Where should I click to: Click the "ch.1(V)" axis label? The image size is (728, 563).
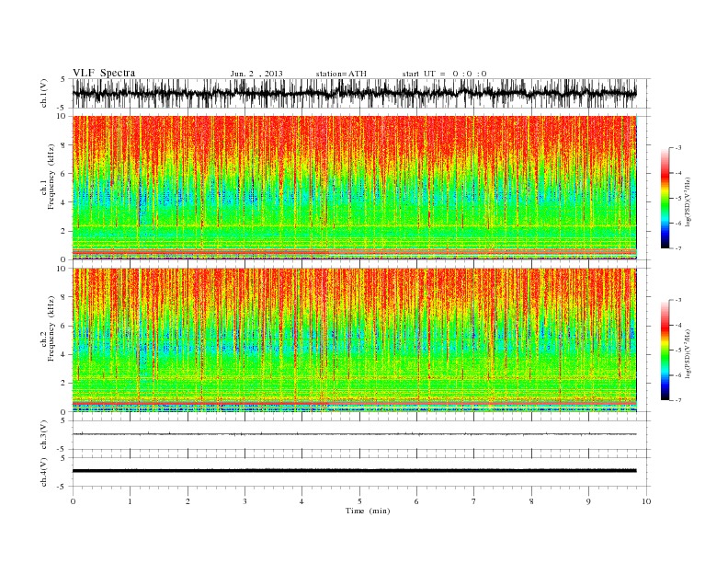pyautogui.click(x=44, y=93)
